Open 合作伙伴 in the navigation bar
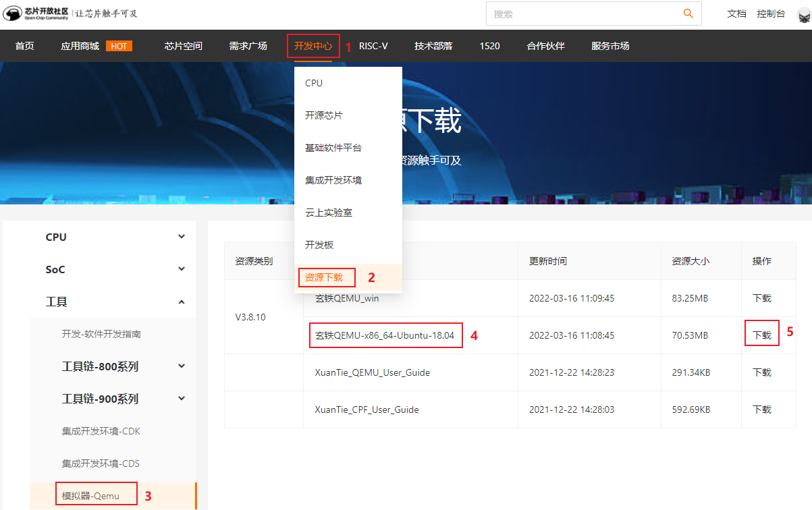This screenshot has height=510, width=812. coord(545,46)
